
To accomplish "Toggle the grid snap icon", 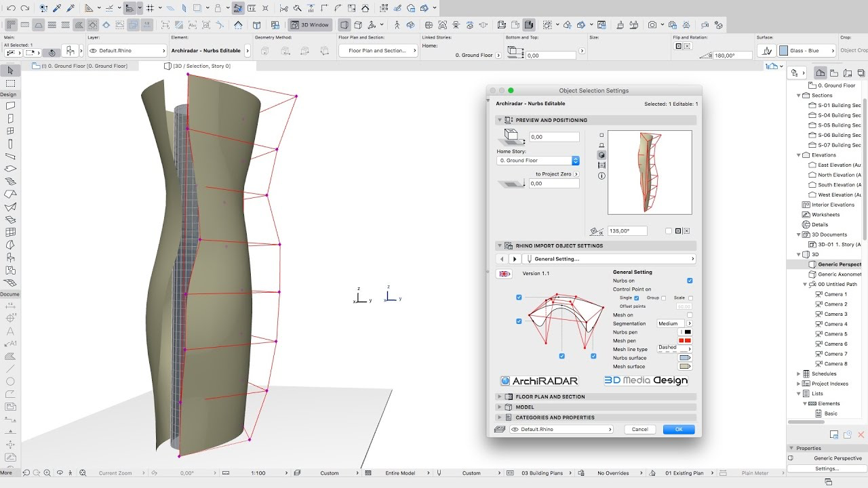I will (149, 8).
